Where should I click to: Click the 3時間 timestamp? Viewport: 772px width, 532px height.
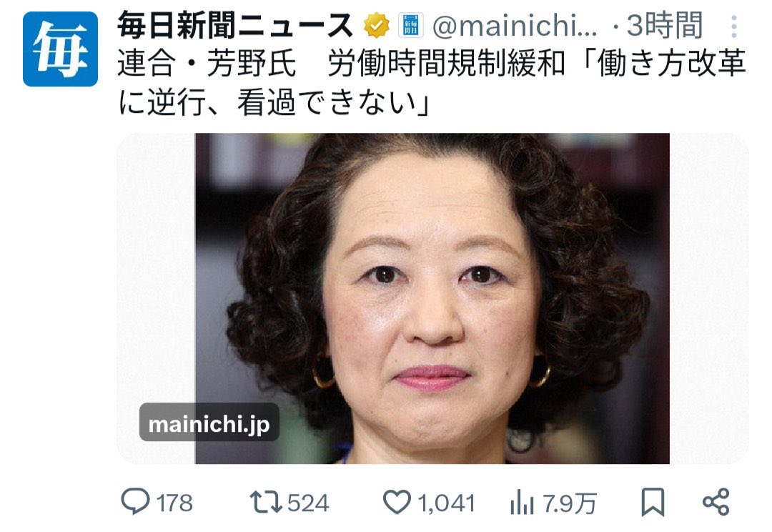(x=664, y=26)
